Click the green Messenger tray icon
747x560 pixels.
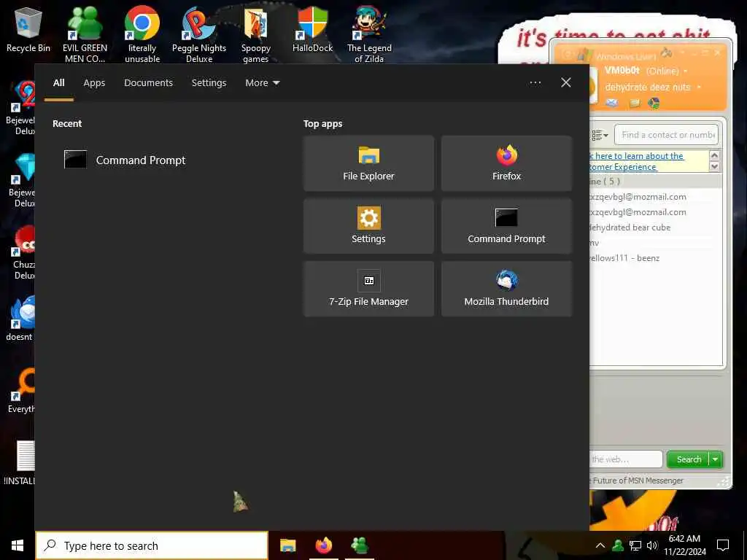point(618,545)
